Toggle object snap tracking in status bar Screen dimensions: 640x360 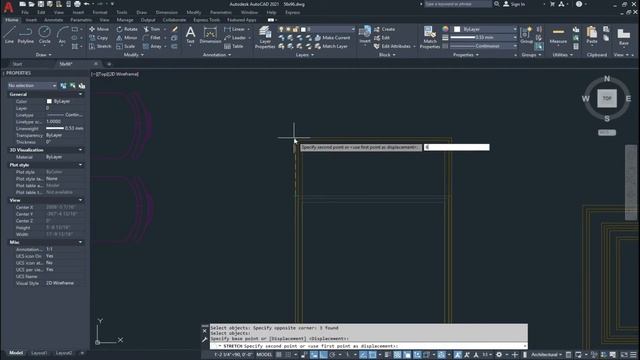(363, 355)
